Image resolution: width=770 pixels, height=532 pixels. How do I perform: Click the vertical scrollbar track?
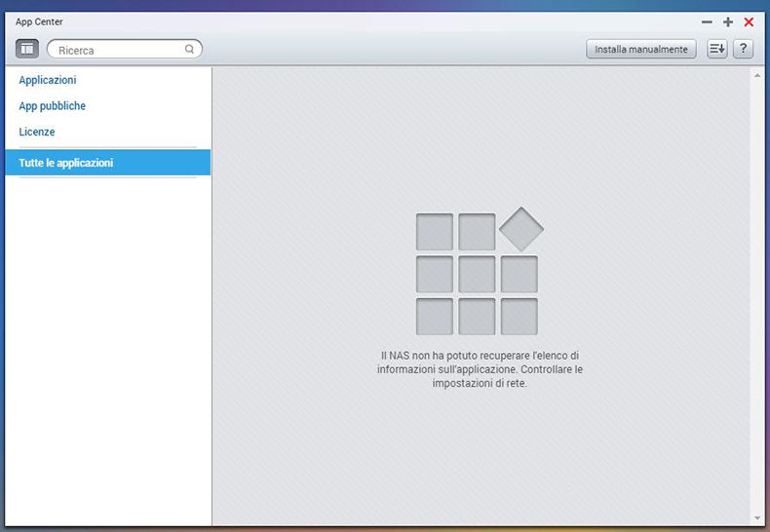tap(757, 292)
